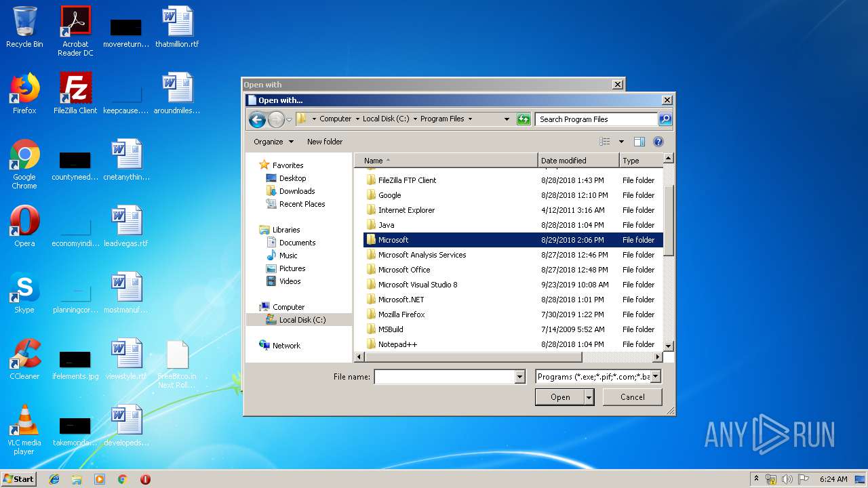Click the Back navigation arrow in dialog
868x488 pixels.
[257, 120]
